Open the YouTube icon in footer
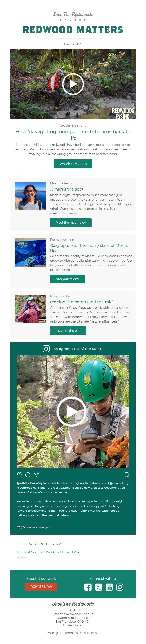This screenshot has height=644, width=146. (109, 587)
